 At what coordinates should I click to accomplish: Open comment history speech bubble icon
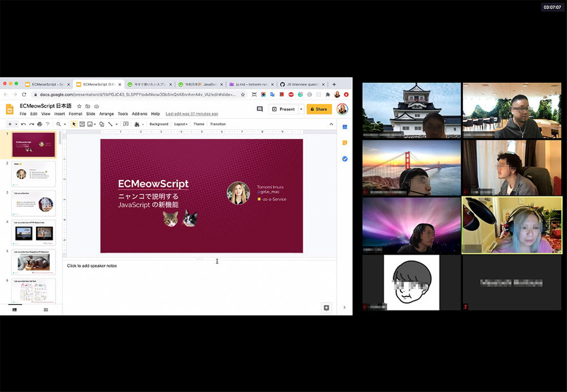tap(259, 109)
